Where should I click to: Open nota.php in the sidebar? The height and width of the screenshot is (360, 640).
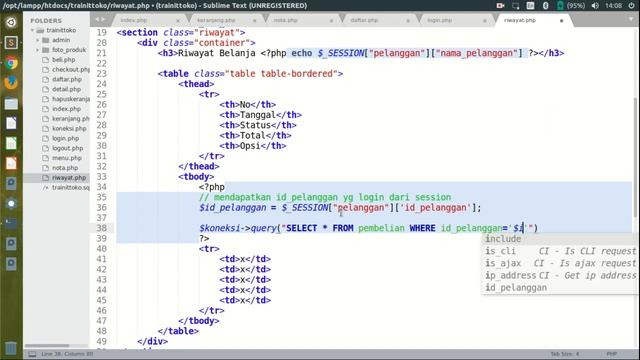(x=65, y=168)
